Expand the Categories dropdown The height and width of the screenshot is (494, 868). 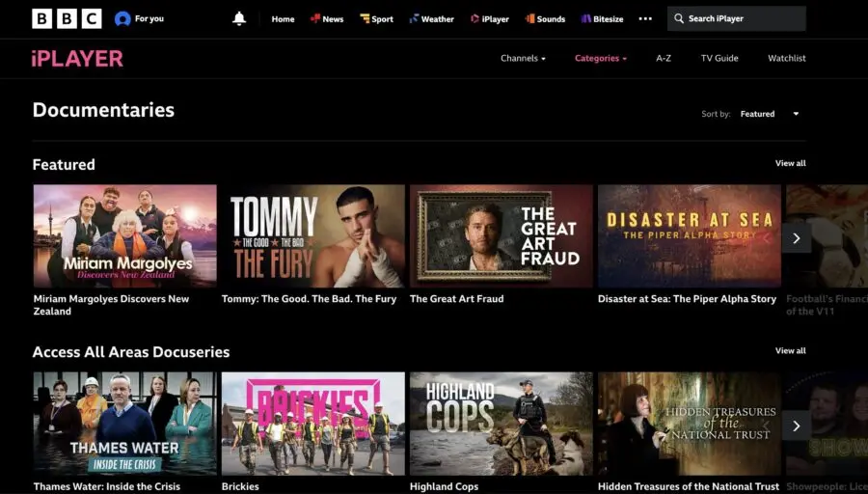pos(600,58)
